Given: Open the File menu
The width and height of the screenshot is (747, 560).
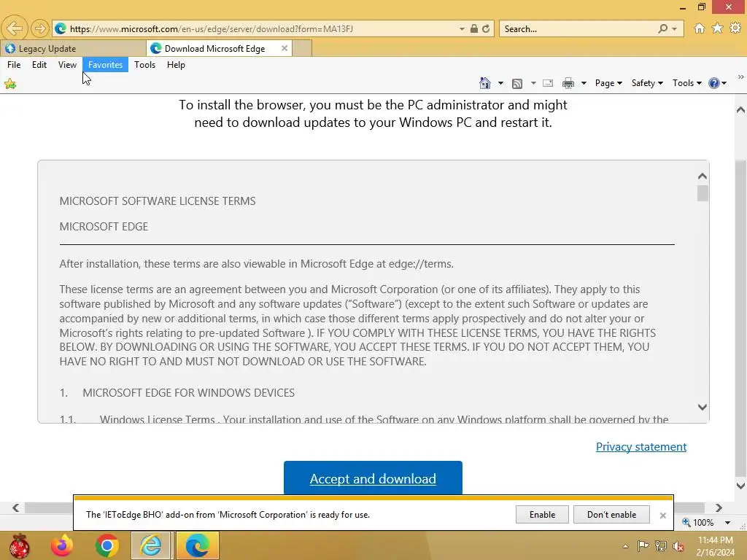Looking at the screenshot, I should click(x=14, y=65).
